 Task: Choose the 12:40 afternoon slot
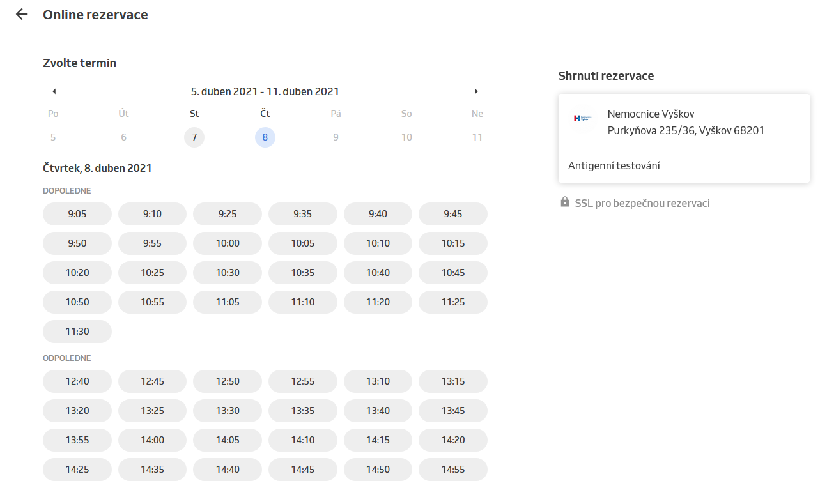click(77, 381)
